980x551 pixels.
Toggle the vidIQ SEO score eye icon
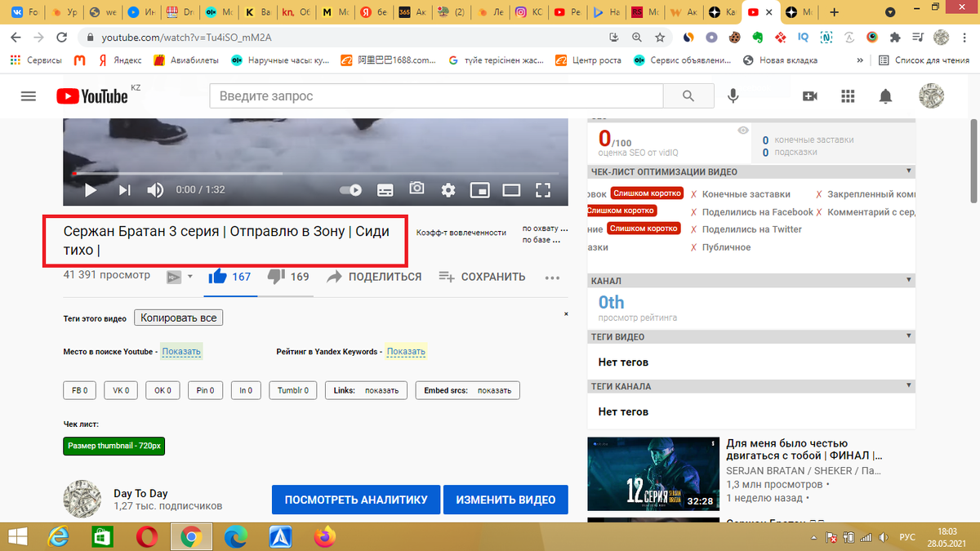(x=742, y=131)
